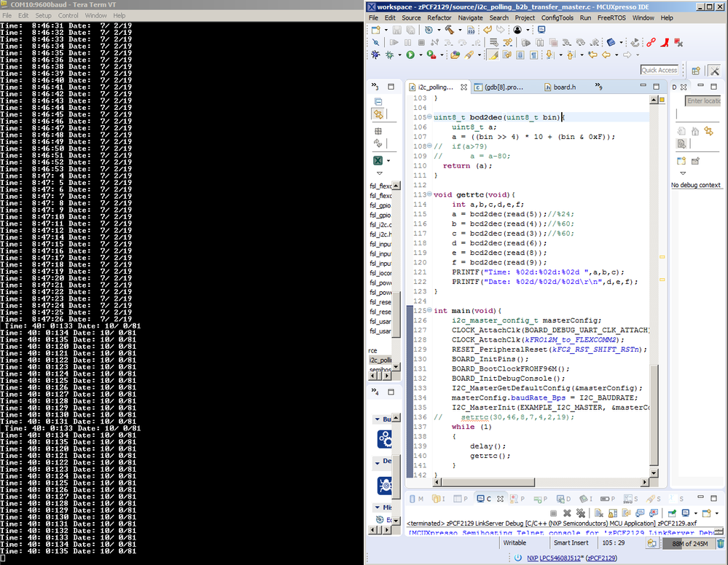The height and width of the screenshot is (565, 728).
Task: Open view menu triangle in left panel
Action: (x=380, y=173)
